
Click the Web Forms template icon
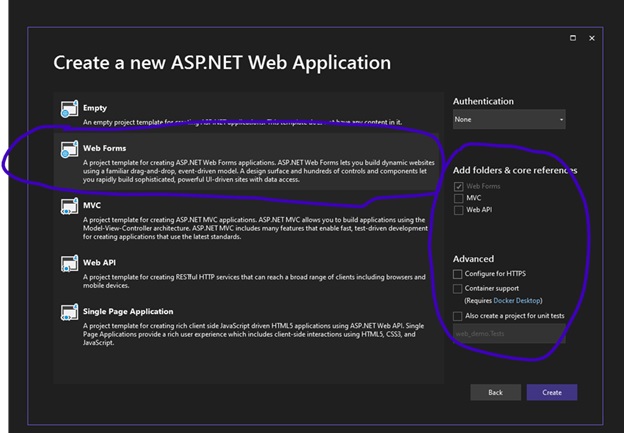(x=69, y=149)
